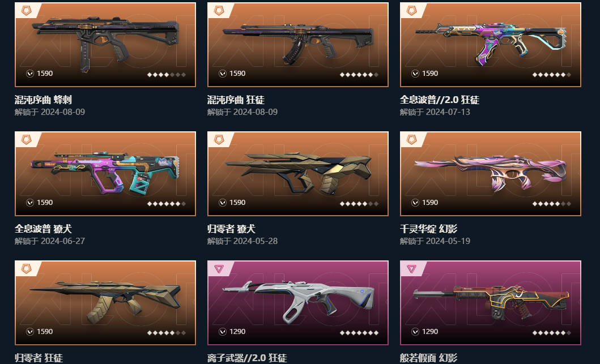Open the pink 千灵华绽 幻影 skin image
The height and width of the screenshot is (364, 600).
pos(491,174)
